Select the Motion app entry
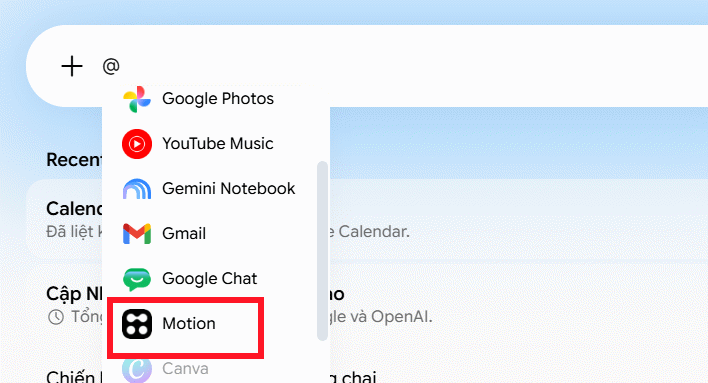Viewport: 708px width, 383px height. (x=186, y=324)
